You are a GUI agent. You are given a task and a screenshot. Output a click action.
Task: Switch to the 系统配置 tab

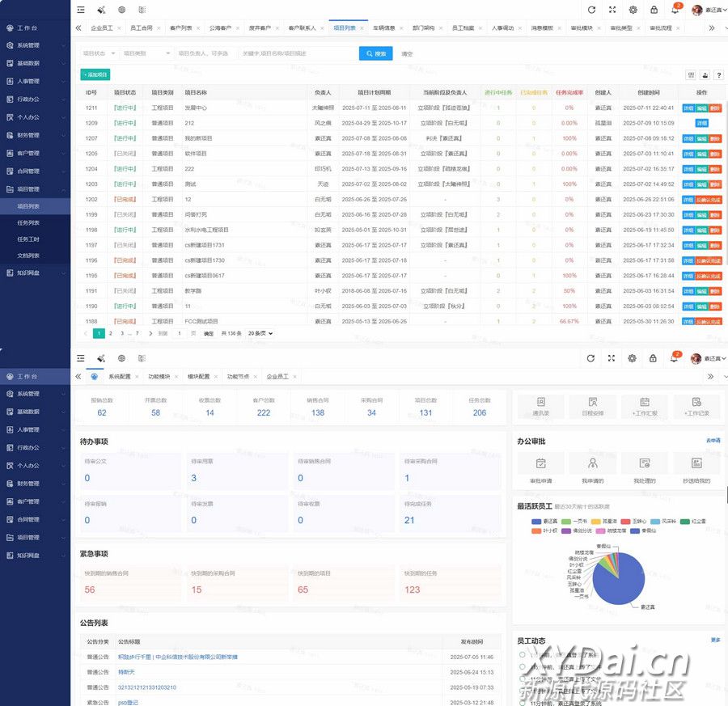tap(120, 377)
